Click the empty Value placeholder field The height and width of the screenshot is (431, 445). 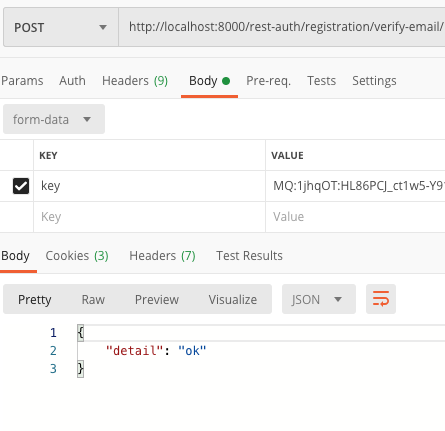pos(355,217)
